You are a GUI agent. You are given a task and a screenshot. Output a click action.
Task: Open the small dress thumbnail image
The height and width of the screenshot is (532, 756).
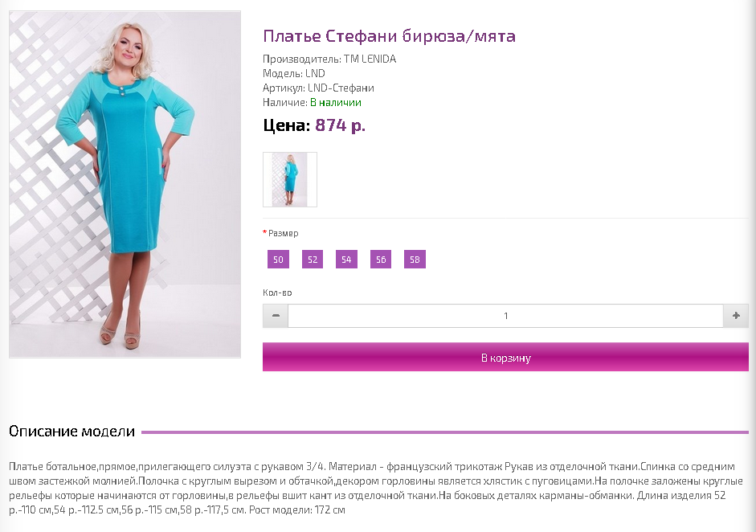point(290,179)
